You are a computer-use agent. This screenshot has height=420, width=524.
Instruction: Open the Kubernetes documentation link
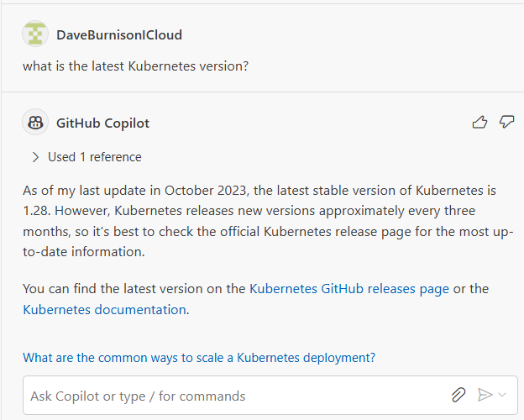click(x=105, y=310)
